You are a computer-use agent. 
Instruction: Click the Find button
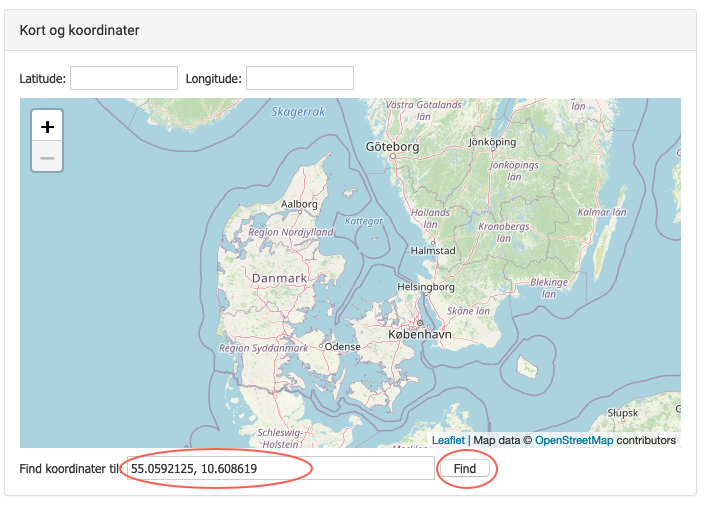[465, 468]
